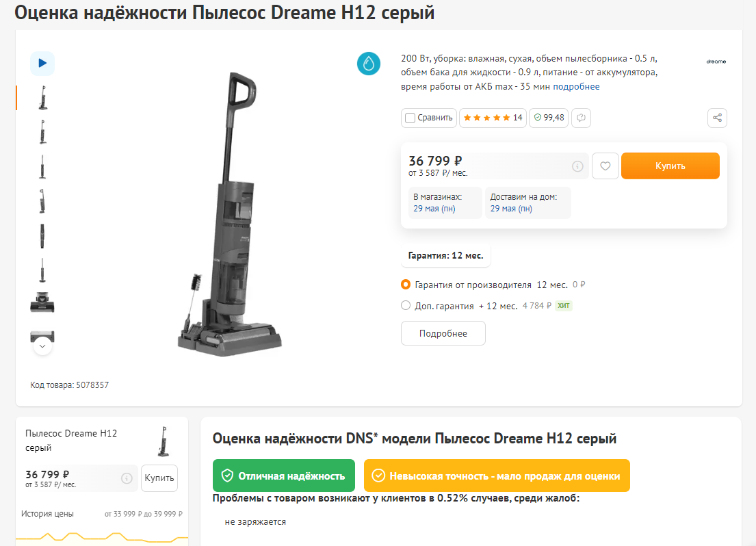Add product to favorites with heart icon
The width and height of the screenshot is (756, 546).
pyautogui.click(x=605, y=166)
